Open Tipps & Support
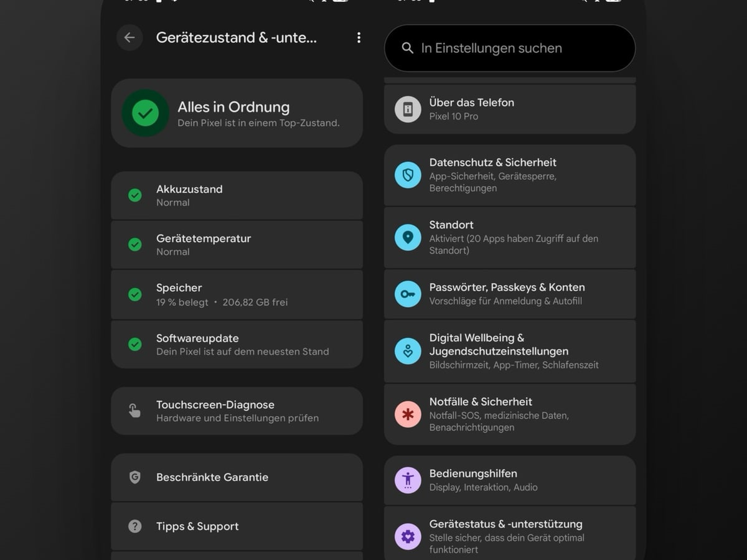The width and height of the screenshot is (747, 560). click(x=237, y=526)
